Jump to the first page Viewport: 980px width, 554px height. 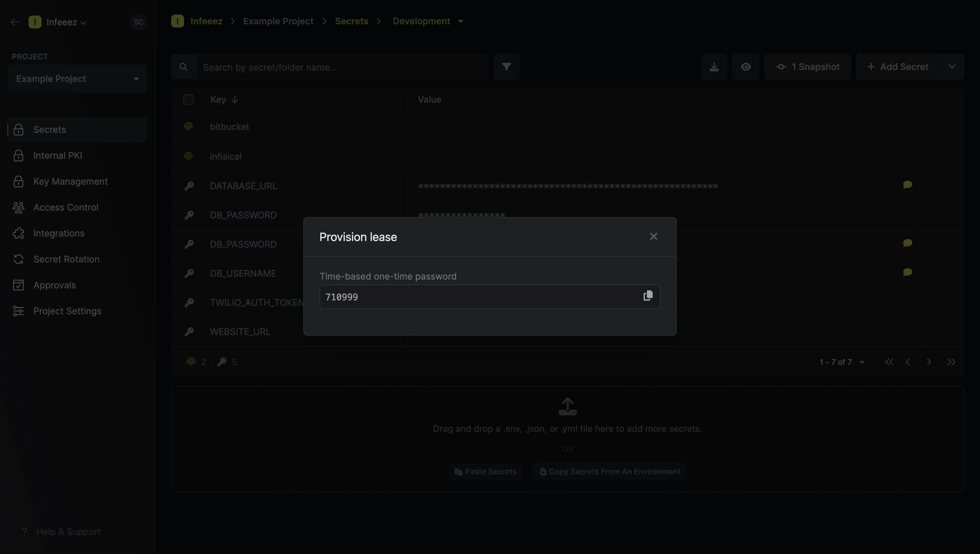point(889,362)
